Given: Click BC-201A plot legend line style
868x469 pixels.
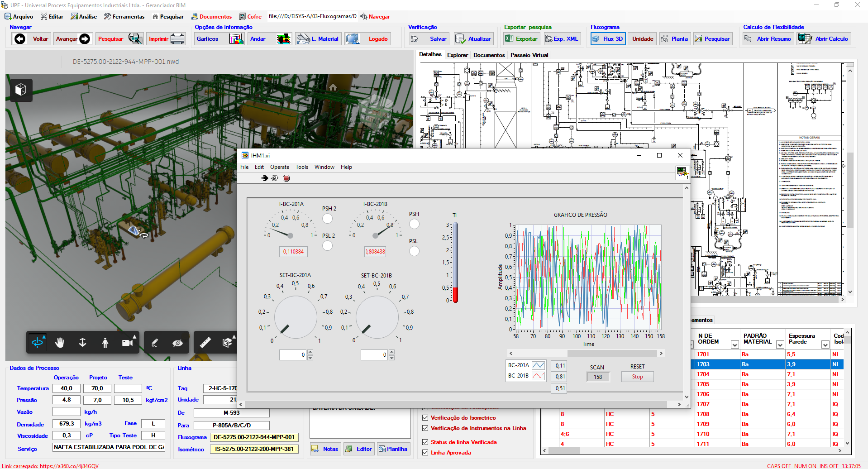Looking at the screenshot, I should click(539, 365).
